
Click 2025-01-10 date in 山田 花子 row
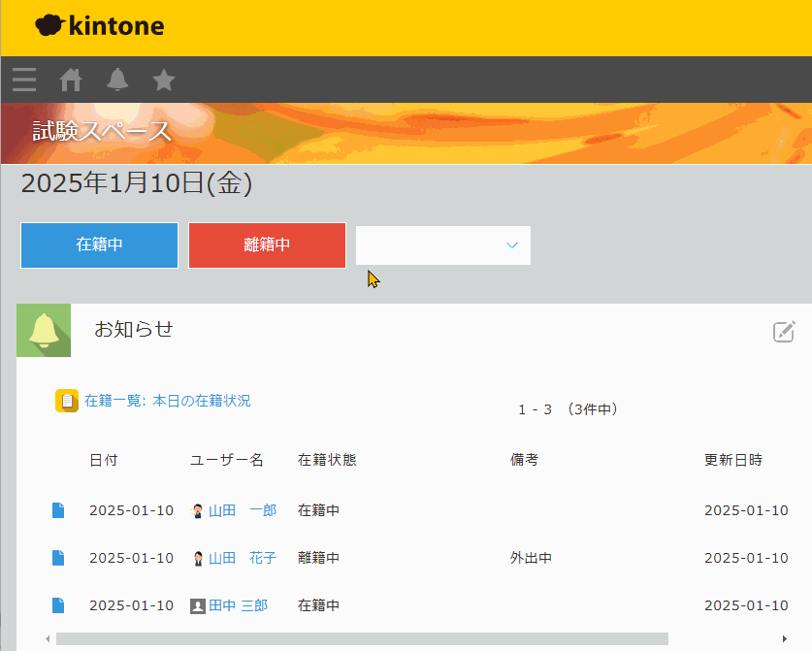point(132,558)
